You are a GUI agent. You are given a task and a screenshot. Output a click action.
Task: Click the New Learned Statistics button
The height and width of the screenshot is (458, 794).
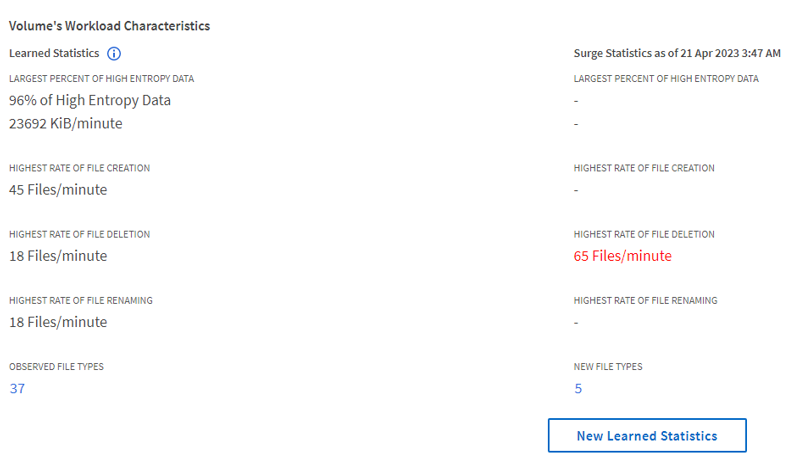pos(647,436)
